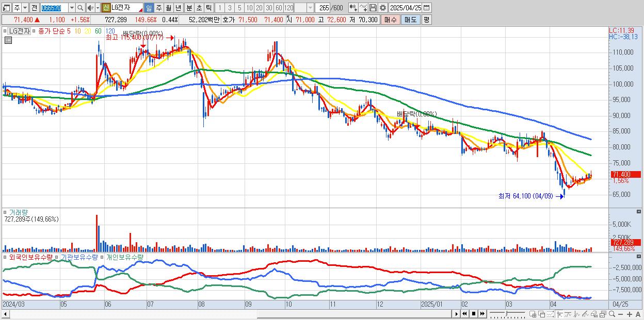Screen dimensions: 644x320
Task: Click the chart image copy icon on bottom toolbar
Action: pos(603,313)
